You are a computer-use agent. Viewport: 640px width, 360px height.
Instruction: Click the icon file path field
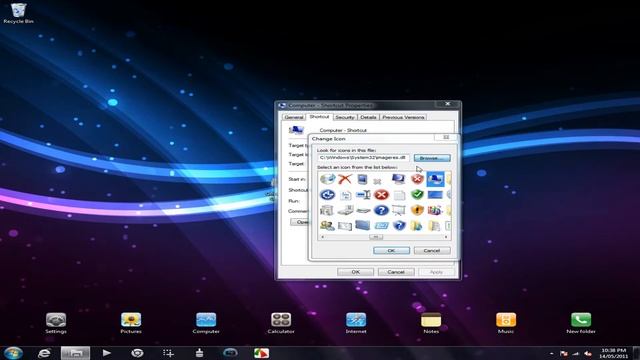[363, 158]
